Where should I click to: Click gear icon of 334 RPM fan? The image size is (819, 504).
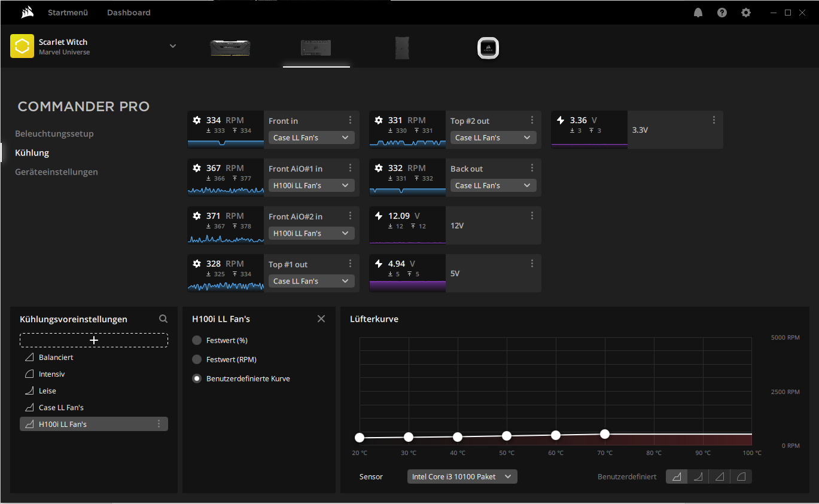pyautogui.click(x=197, y=120)
